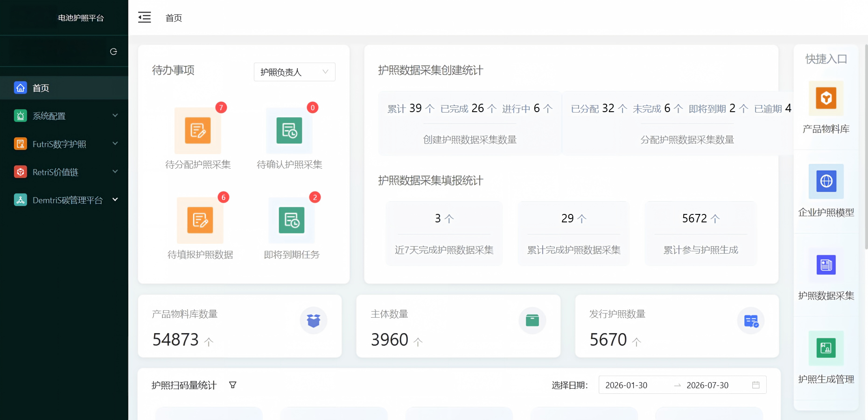Click 近7天完成护照数据采集 card
Viewport: 868px width, 420px height.
444,234
